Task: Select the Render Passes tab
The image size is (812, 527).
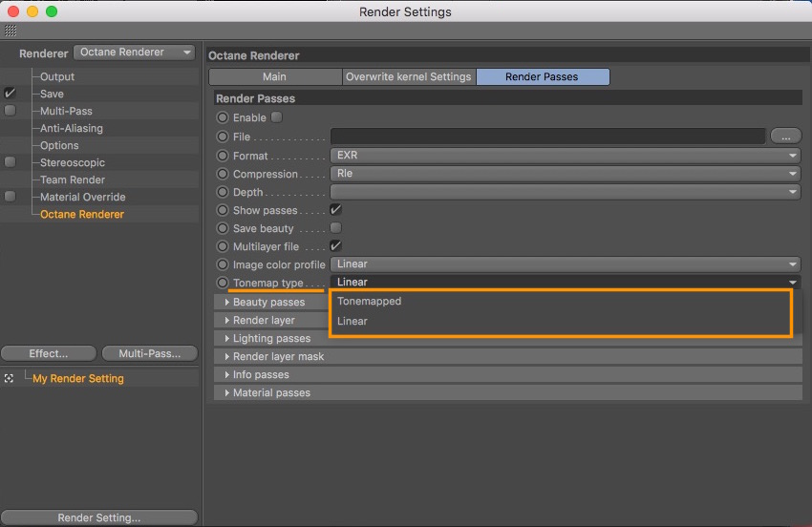Action: click(543, 76)
